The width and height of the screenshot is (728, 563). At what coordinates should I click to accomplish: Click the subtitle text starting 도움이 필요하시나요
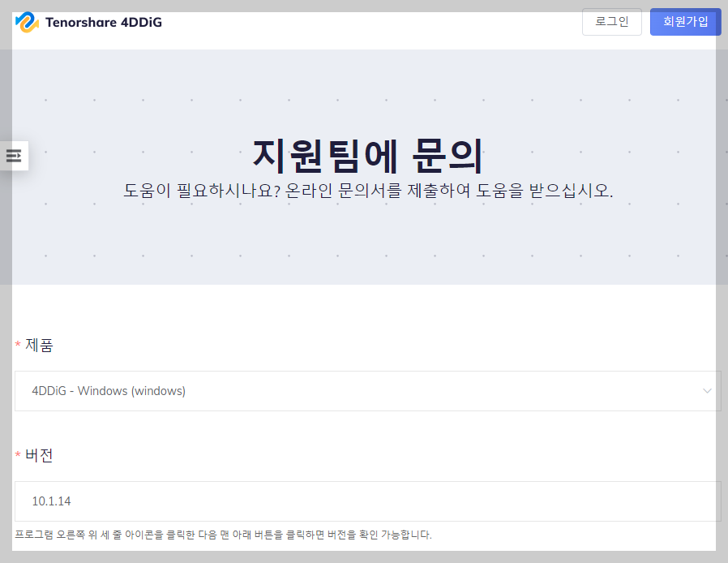tap(368, 191)
